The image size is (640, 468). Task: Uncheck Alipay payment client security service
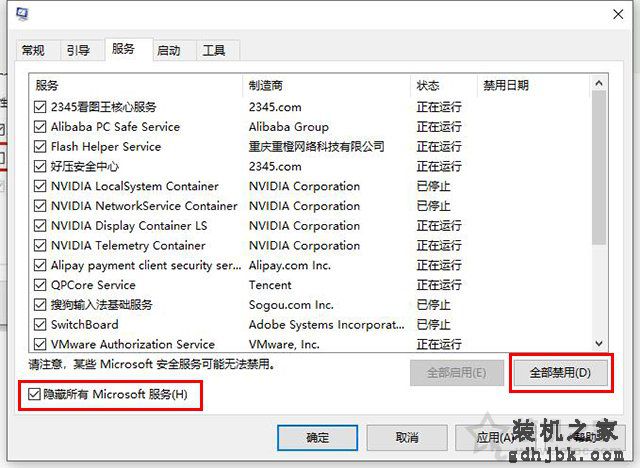click(40, 265)
